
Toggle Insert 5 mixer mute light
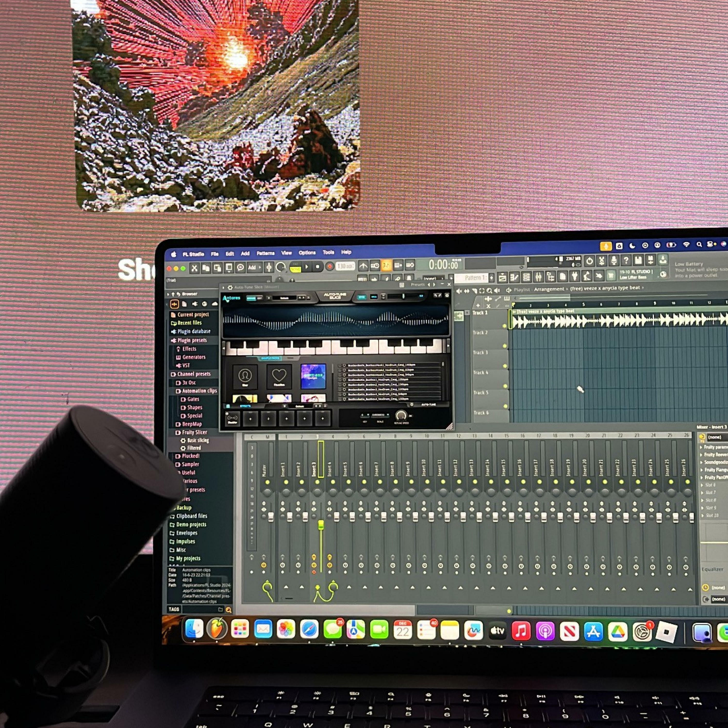pyautogui.click(x=348, y=482)
